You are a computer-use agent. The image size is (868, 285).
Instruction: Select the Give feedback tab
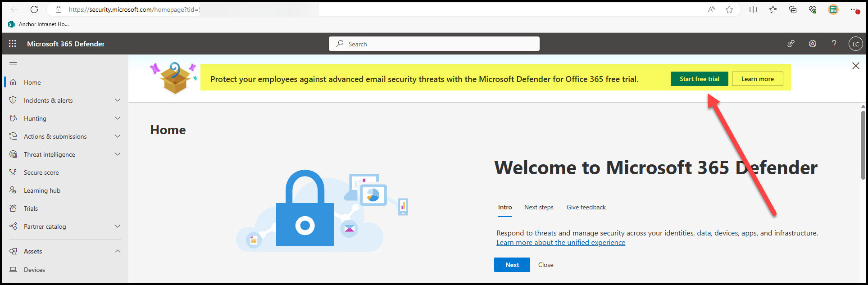[x=586, y=207]
